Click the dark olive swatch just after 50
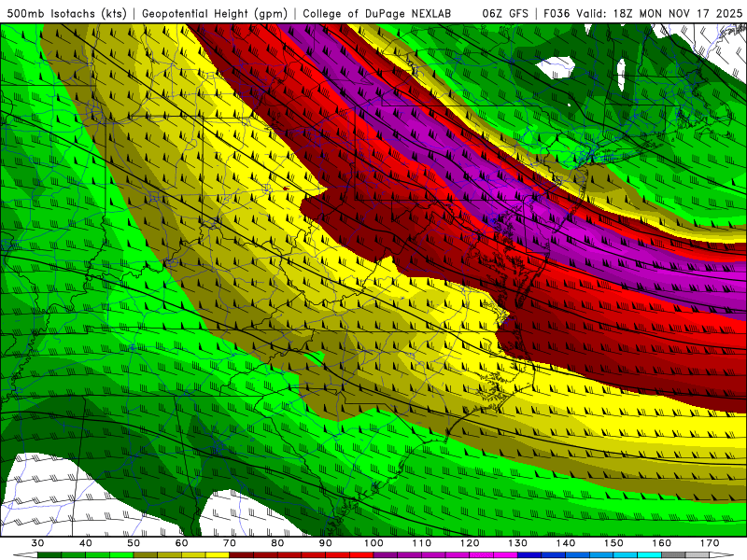This screenshot has height=560, width=747. 146,555
